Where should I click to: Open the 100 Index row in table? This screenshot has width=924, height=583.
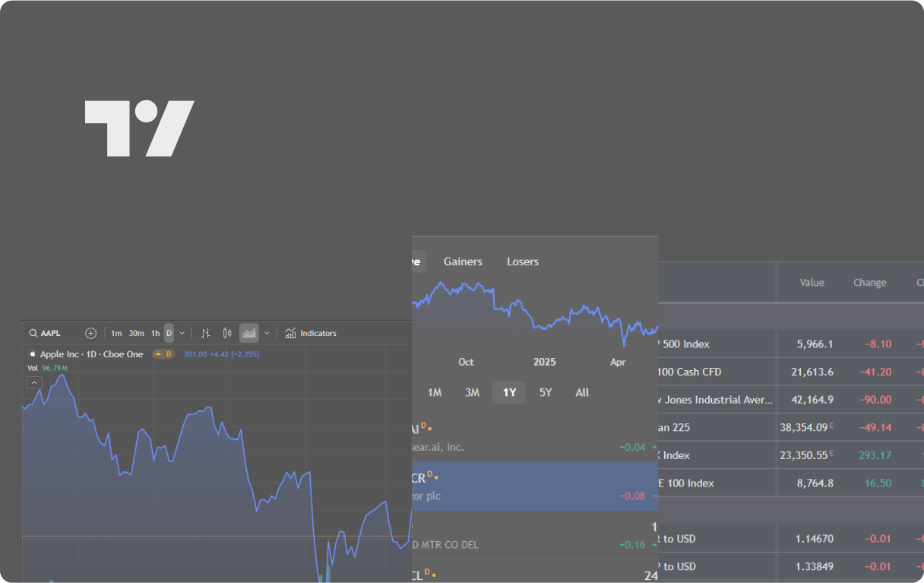click(791, 483)
